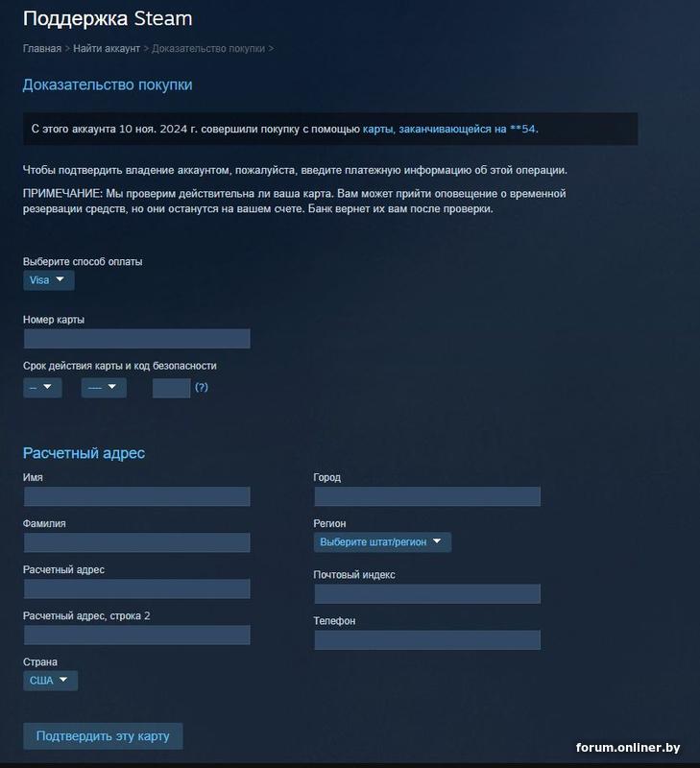Go to Главная breadcrumb link

tap(42, 49)
